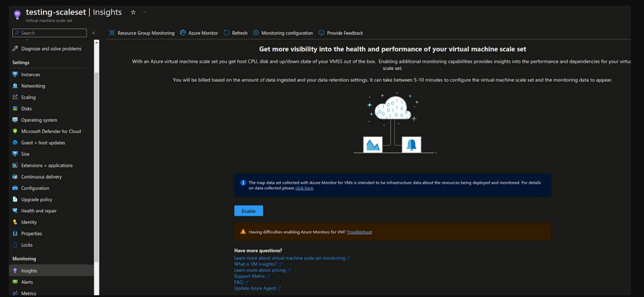Open the Networking settings icon
Screen dimensions: 644x297
tap(15, 86)
